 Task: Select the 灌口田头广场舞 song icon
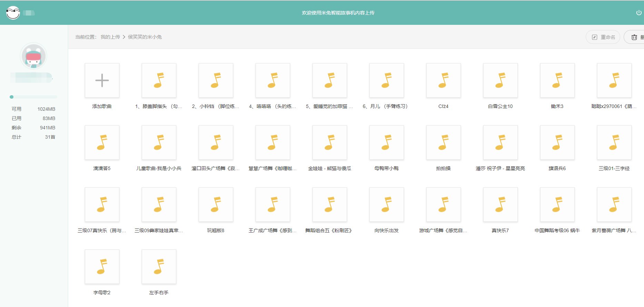coord(216,142)
